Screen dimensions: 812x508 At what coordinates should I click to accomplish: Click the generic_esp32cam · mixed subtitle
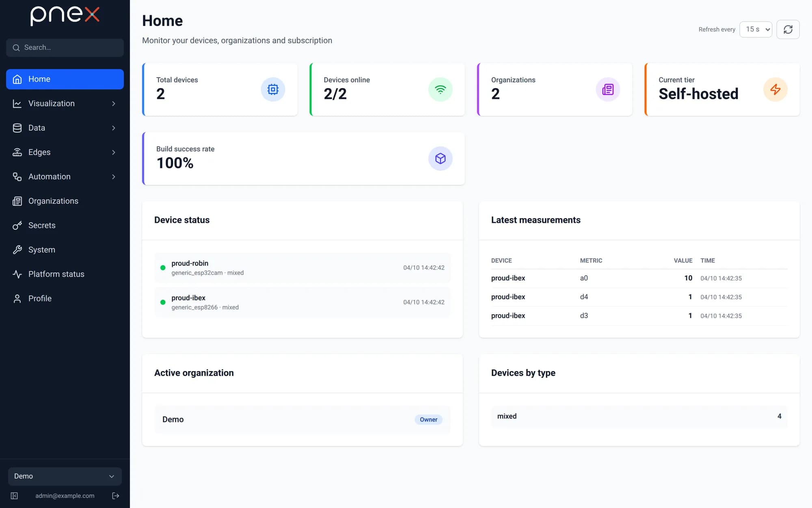[207, 273]
